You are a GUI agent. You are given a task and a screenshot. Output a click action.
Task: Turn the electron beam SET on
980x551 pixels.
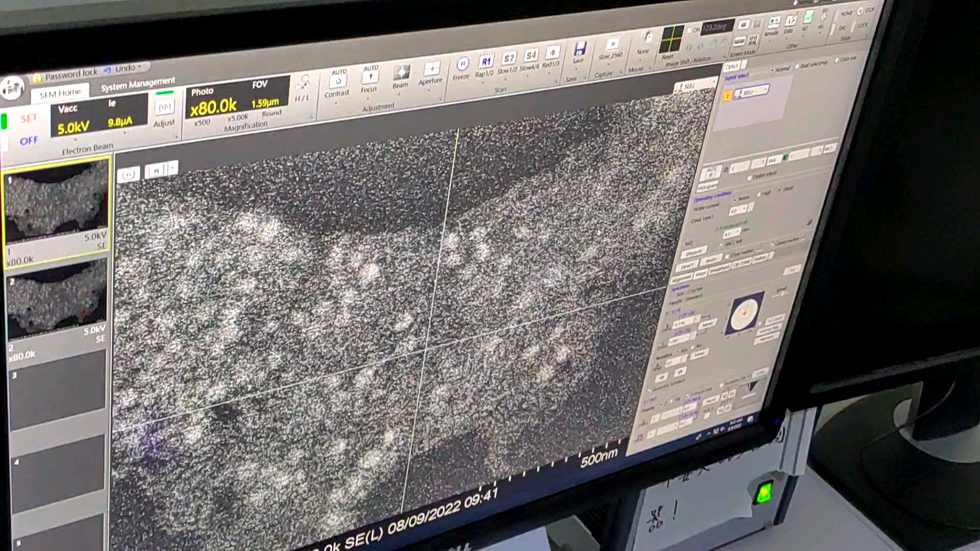point(29,119)
